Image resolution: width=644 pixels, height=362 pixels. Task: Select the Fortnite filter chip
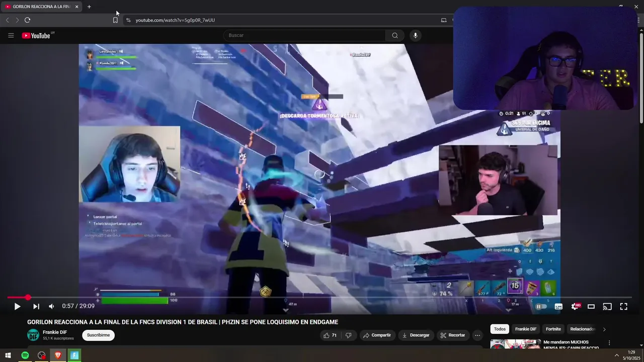coord(553,329)
